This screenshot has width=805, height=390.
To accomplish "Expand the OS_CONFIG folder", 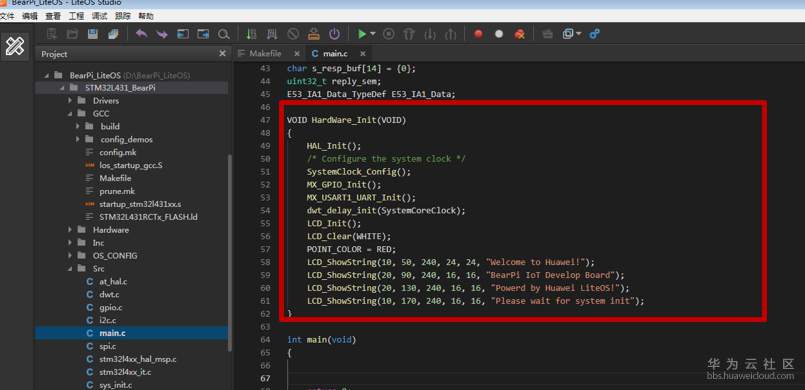I will click(70, 256).
